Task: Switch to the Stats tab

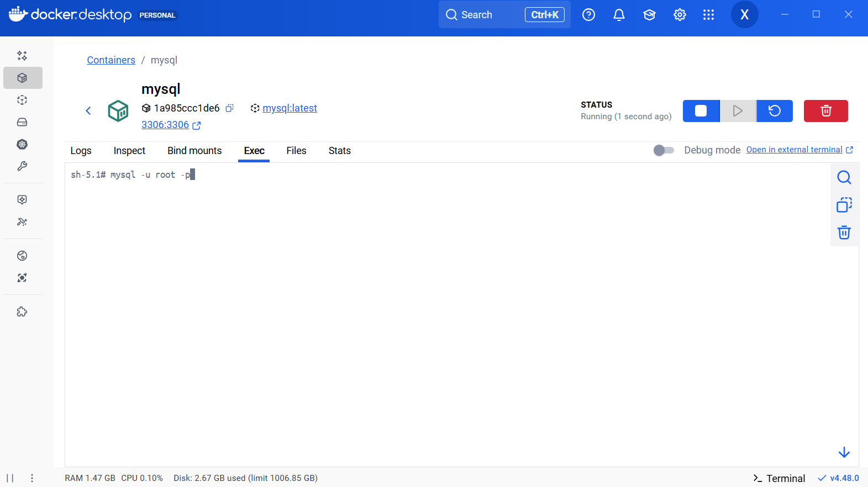Action: pyautogui.click(x=340, y=151)
